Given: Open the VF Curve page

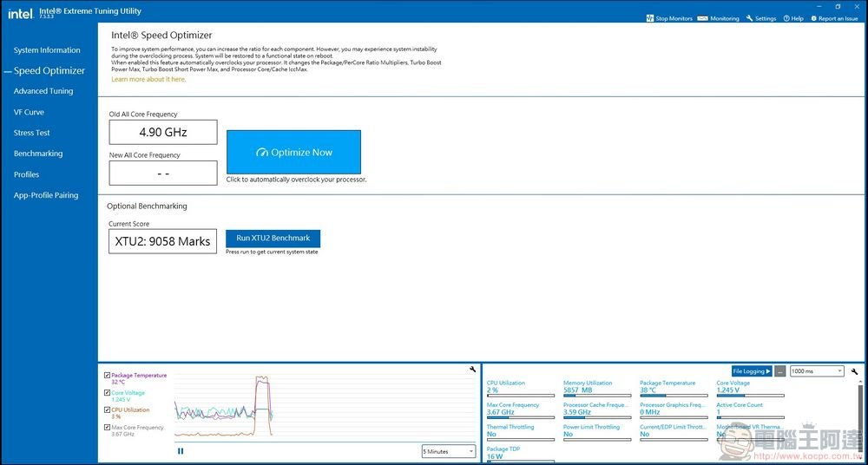Looking at the screenshot, I should tap(29, 113).
